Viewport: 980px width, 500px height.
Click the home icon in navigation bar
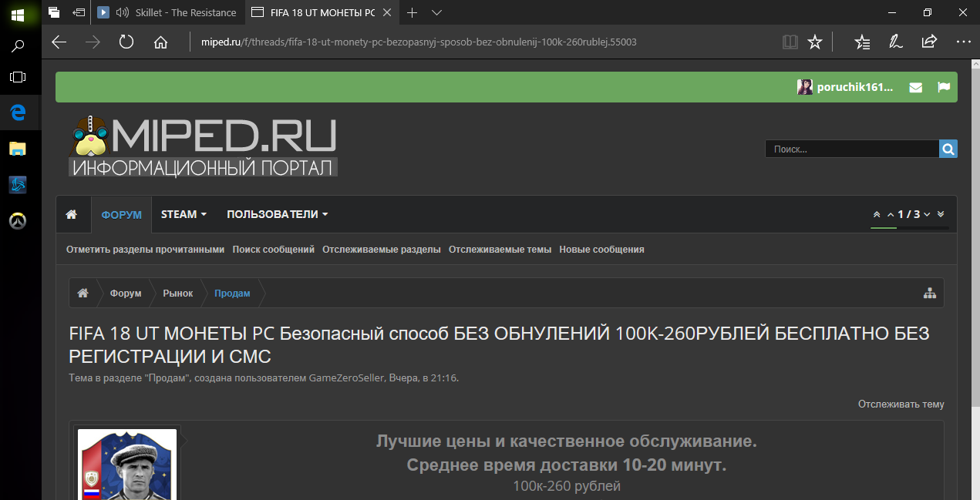(71, 214)
